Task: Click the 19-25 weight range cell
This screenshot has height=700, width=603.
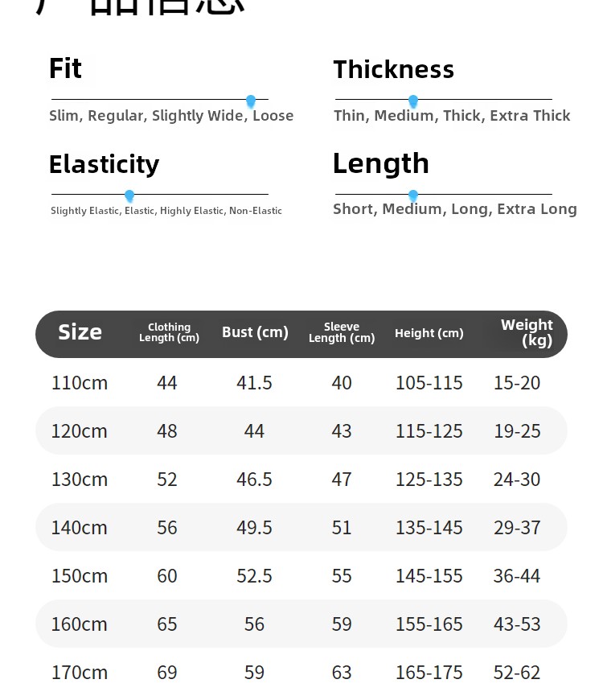Action: [x=517, y=431]
